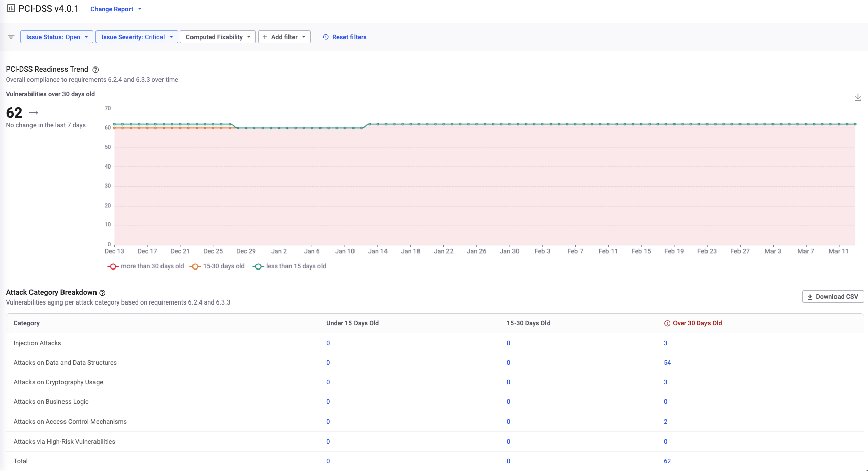This screenshot has height=471, width=868.
Task: Open the Change Report menu
Action: click(115, 9)
